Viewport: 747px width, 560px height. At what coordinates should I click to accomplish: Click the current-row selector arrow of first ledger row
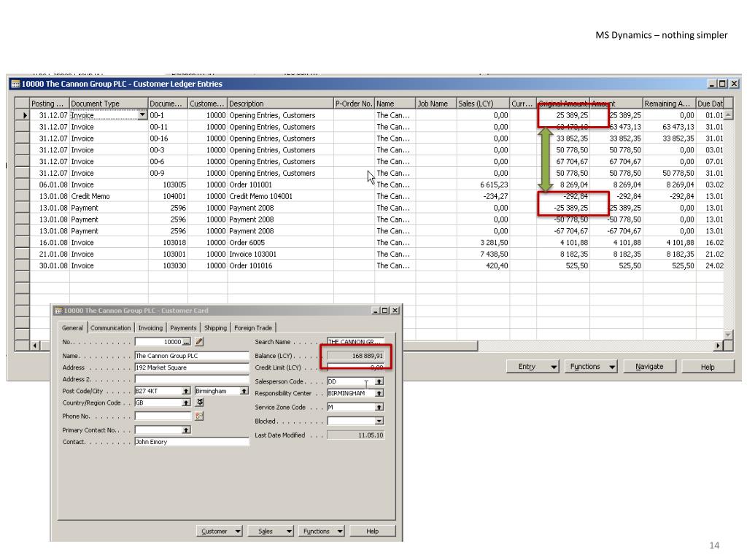(x=23, y=115)
